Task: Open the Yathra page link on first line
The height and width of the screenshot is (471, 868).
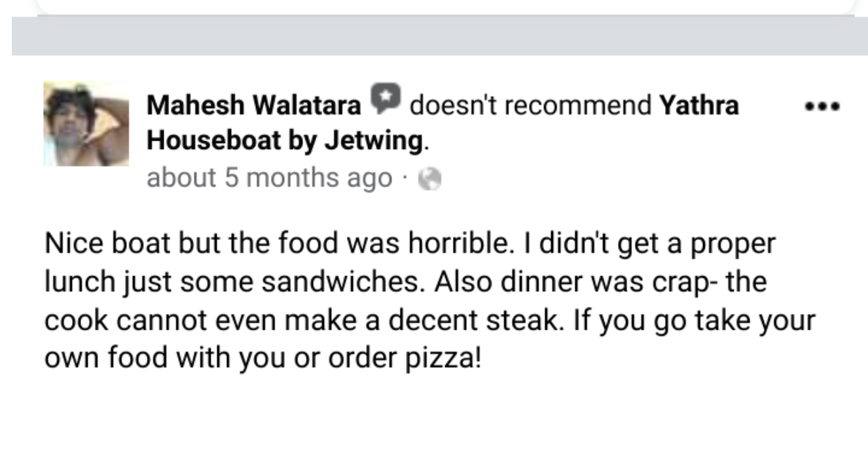Action: [698, 105]
